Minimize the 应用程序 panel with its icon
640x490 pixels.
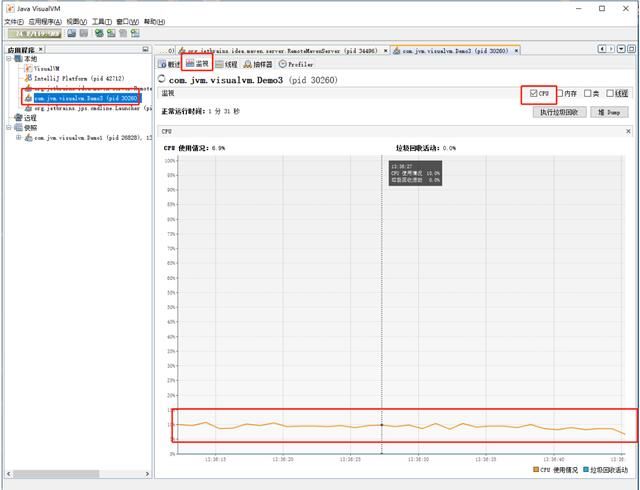tap(145, 49)
